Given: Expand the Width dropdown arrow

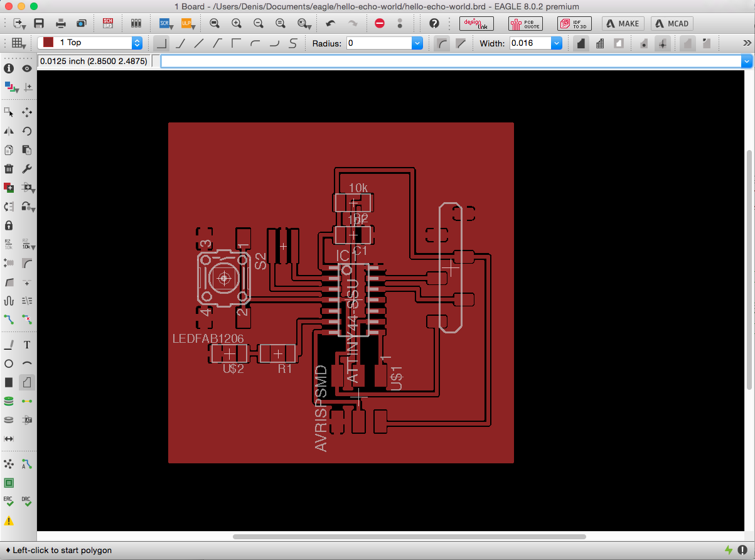Looking at the screenshot, I should (556, 43).
